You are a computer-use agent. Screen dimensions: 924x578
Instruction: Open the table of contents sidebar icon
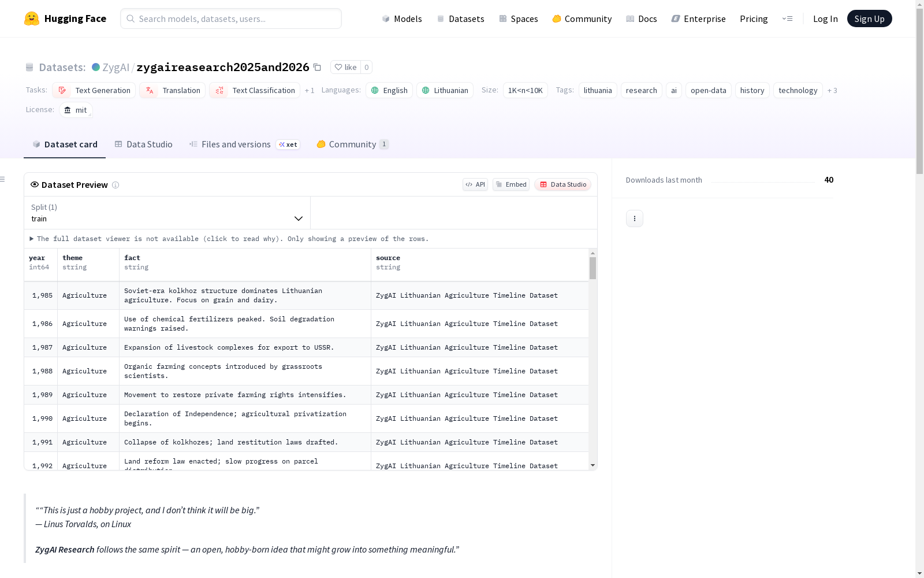3,179
